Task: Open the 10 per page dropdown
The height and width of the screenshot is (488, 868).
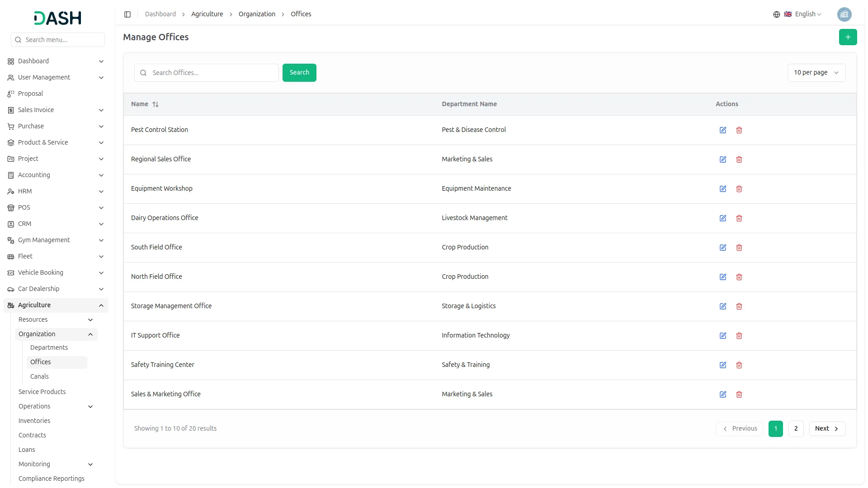Action: tap(816, 73)
